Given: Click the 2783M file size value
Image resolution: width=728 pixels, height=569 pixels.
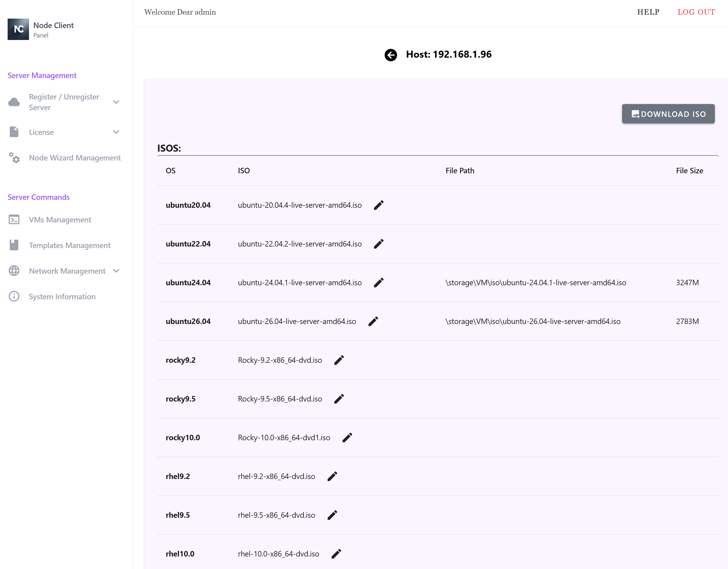Looking at the screenshot, I should [687, 322].
